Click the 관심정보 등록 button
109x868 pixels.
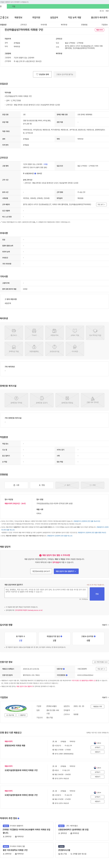(42, 74)
